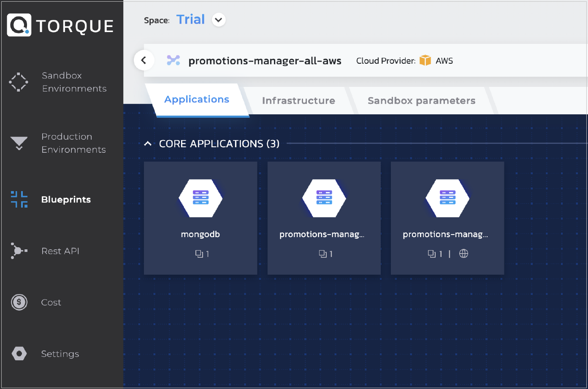The height and width of the screenshot is (389, 588).
Task: Click the instance count icon under mongodb
Action: click(199, 254)
